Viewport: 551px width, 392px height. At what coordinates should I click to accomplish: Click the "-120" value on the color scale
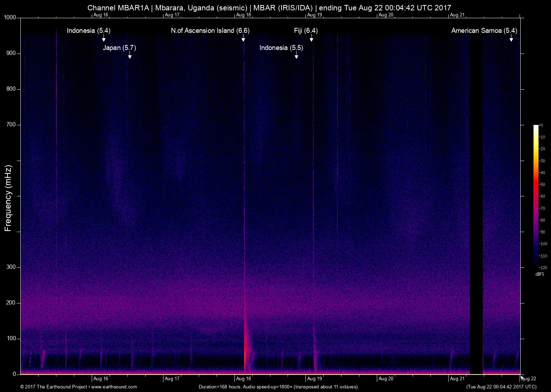(x=543, y=267)
